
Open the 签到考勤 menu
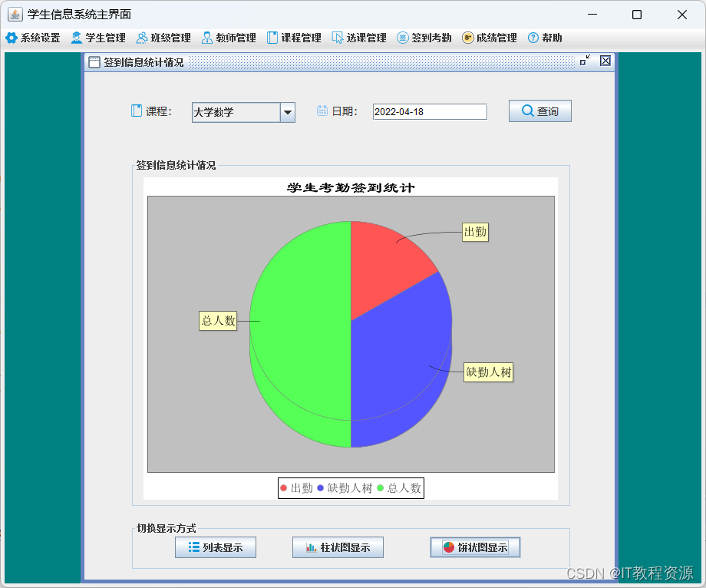coord(424,38)
